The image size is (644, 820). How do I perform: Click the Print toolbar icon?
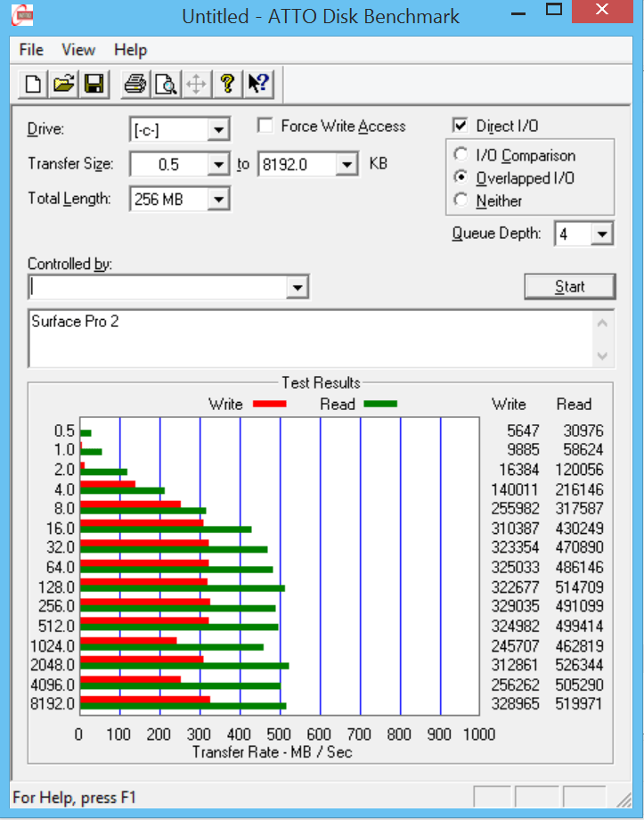[135, 85]
